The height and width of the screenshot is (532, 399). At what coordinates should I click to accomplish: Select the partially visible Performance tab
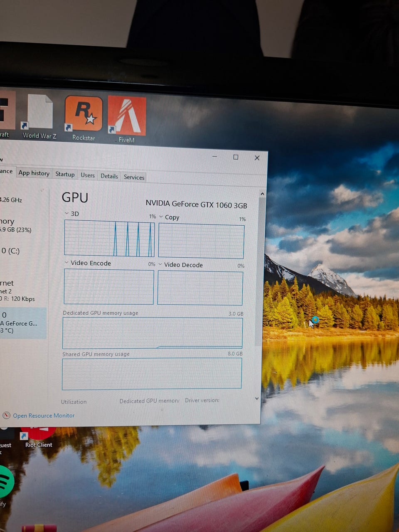point(7,171)
